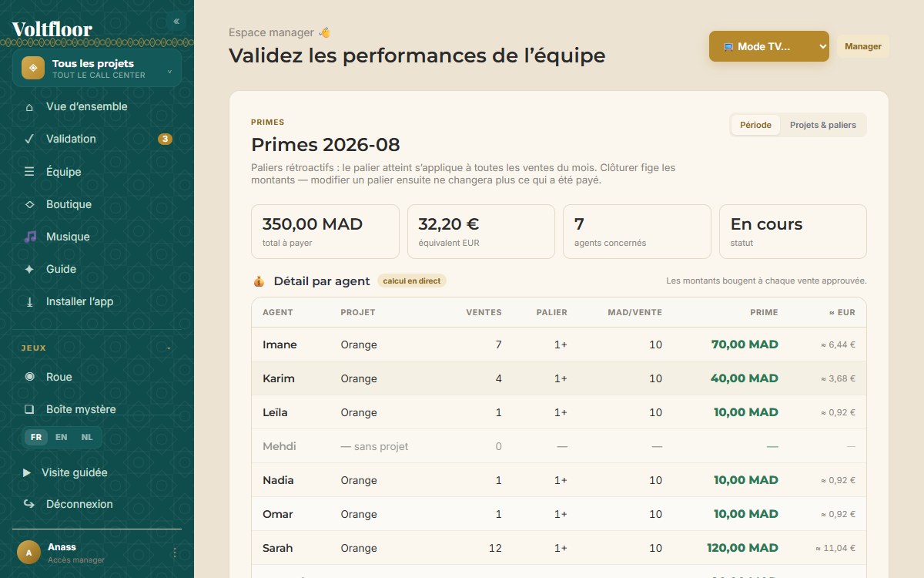This screenshot has width=924, height=578.
Task: Click the play icon beside Visite guidée
Action: (x=27, y=472)
